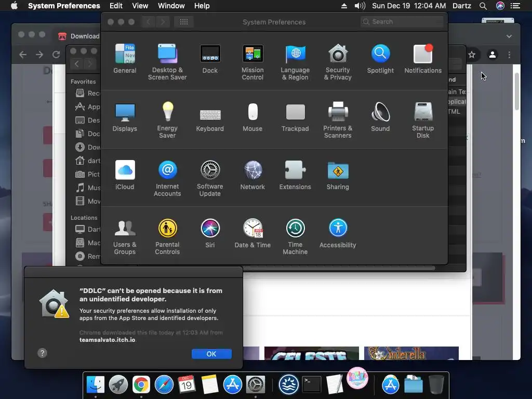Open the General preferences pane

pyautogui.click(x=125, y=59)
